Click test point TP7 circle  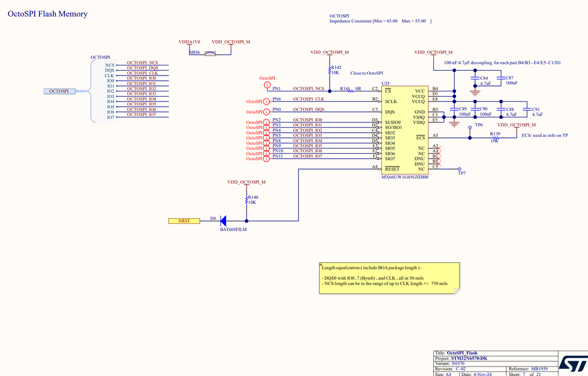459,169
